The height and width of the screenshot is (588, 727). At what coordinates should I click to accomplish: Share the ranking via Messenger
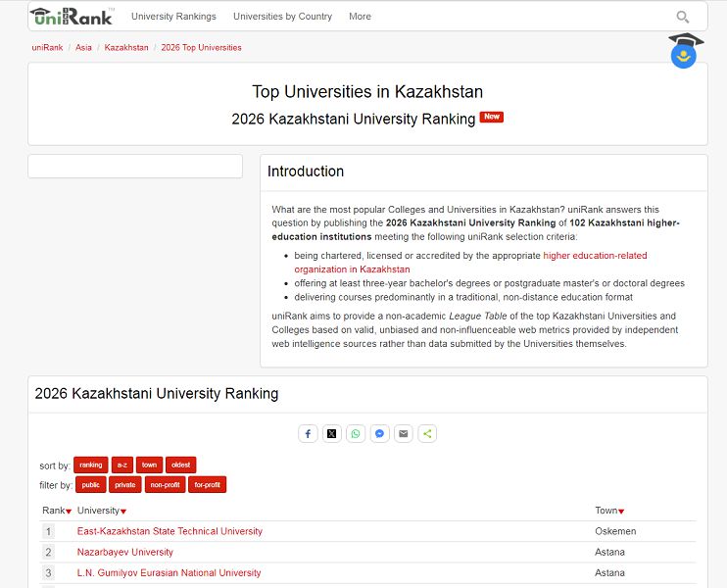tap(379, 433)
